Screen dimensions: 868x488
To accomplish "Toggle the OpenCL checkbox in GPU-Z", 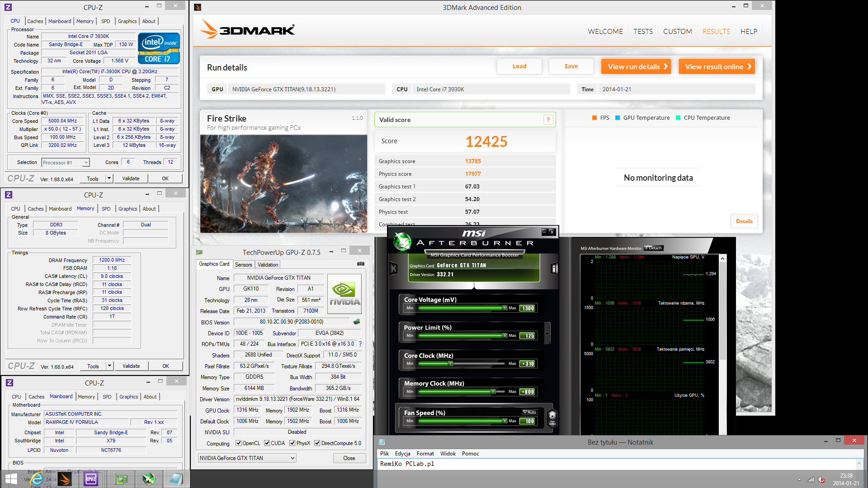I will pos(239,443).
